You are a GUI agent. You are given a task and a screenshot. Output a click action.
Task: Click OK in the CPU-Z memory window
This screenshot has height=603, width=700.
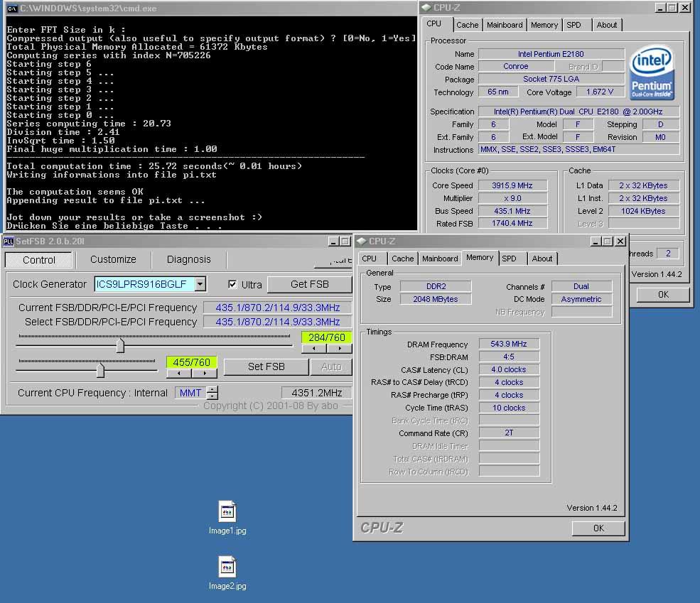point(598,528)
